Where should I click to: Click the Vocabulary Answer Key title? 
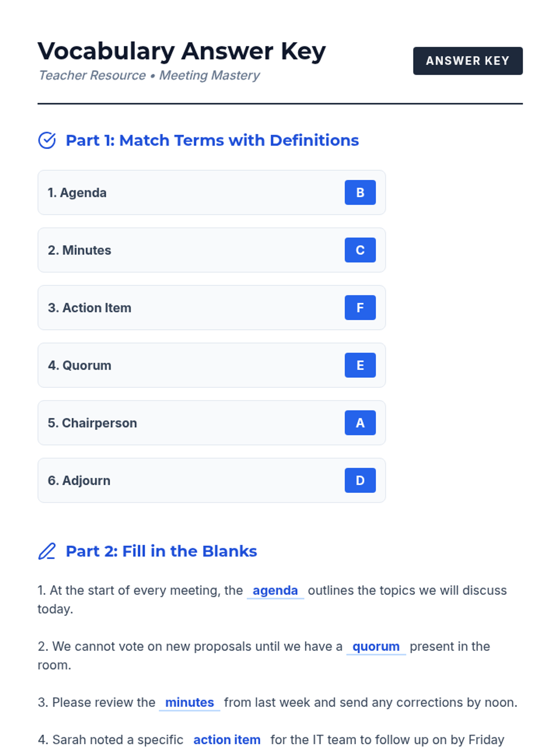(182, 51)
